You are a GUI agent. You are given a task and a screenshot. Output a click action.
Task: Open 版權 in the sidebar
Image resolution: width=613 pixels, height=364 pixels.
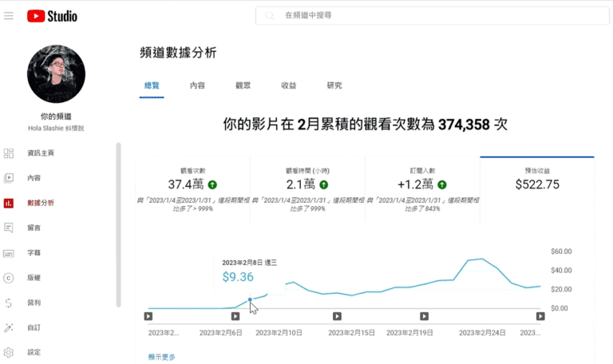(34, 278)
